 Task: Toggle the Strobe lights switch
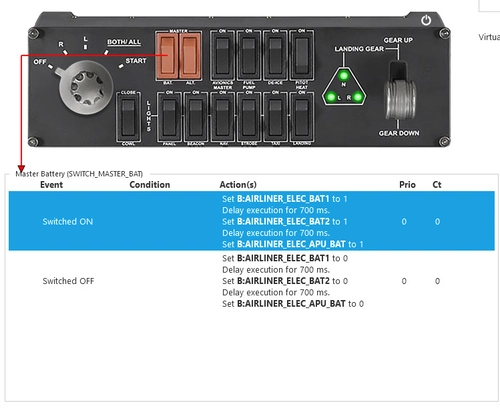tap(249, 117)
